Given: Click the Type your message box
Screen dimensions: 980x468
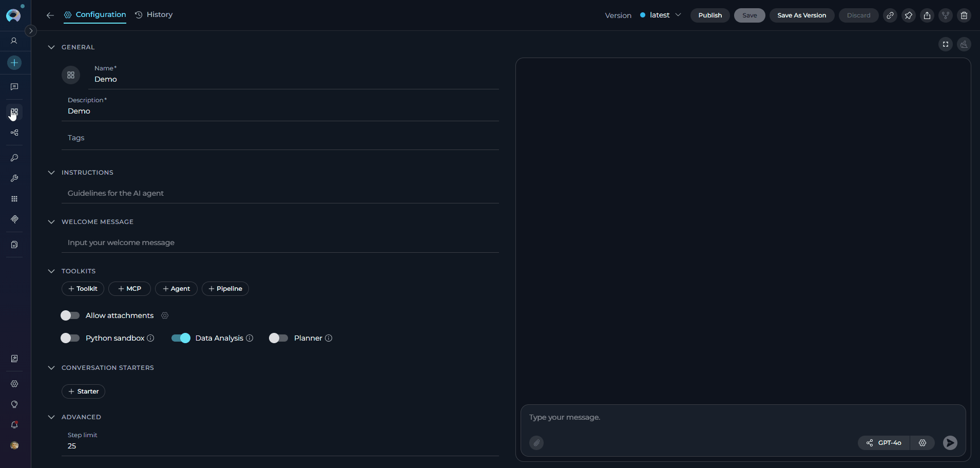Looking at the screenshot, I should 743,417.
